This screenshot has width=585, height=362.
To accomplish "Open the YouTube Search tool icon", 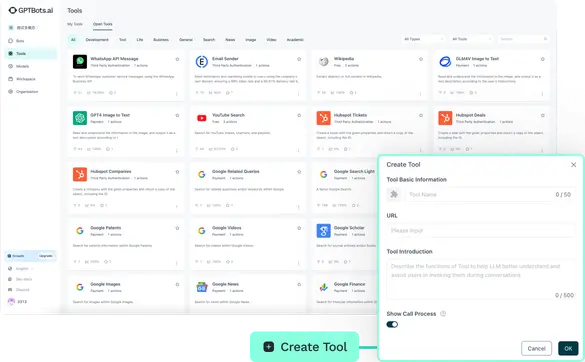I will [x=202, y=118].
